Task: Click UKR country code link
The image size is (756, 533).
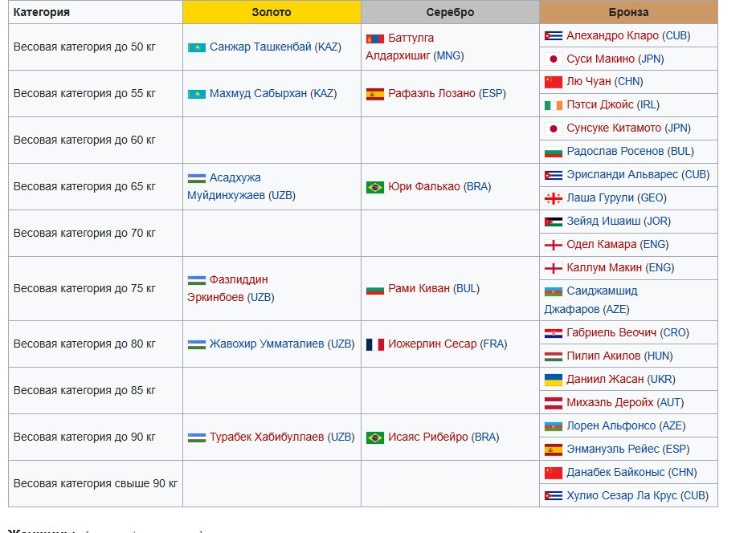Action: coord(661,379)
